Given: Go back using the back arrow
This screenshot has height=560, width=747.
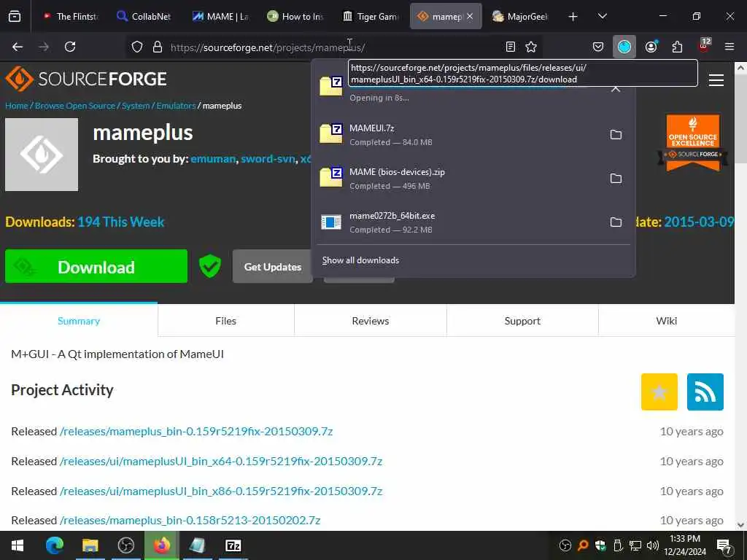Looking at the screenshot, I should (x=18, y=47).
